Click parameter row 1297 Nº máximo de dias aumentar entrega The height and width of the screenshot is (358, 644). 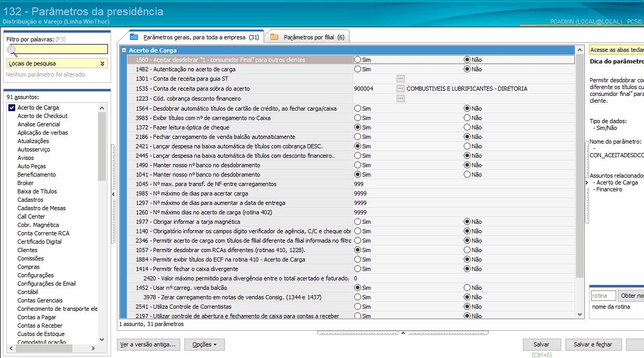pyautogui.click(x=351, y=203)
